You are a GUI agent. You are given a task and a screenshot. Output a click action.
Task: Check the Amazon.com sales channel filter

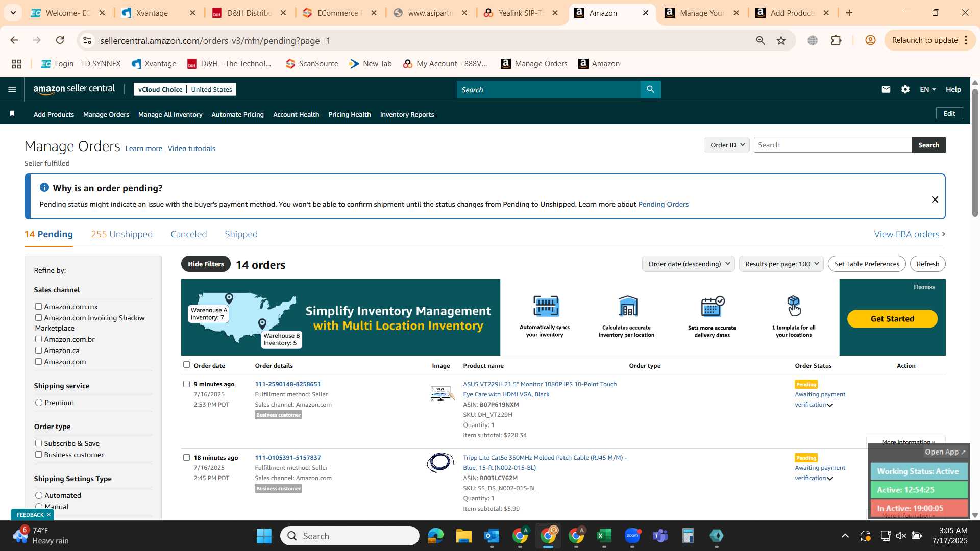38,361
